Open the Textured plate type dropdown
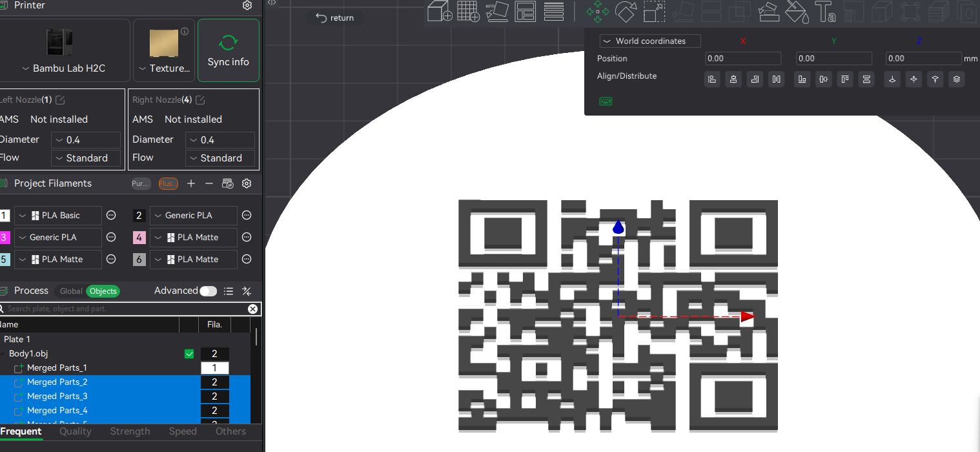 [x=164, y=68]
